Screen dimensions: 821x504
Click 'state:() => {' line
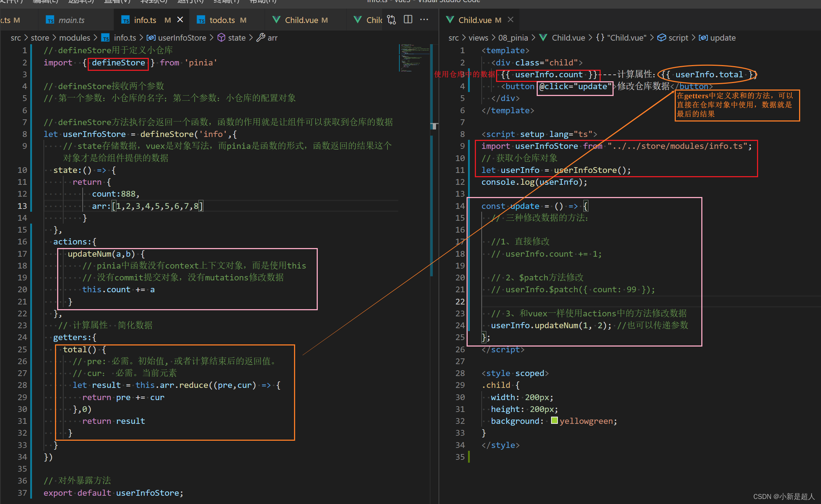tap(84, 170)
